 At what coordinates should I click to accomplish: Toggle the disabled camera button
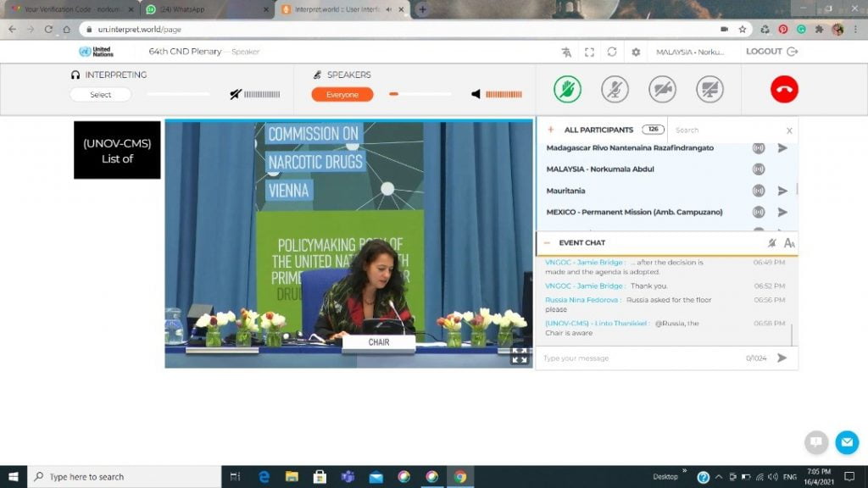[x=662, y=90]
